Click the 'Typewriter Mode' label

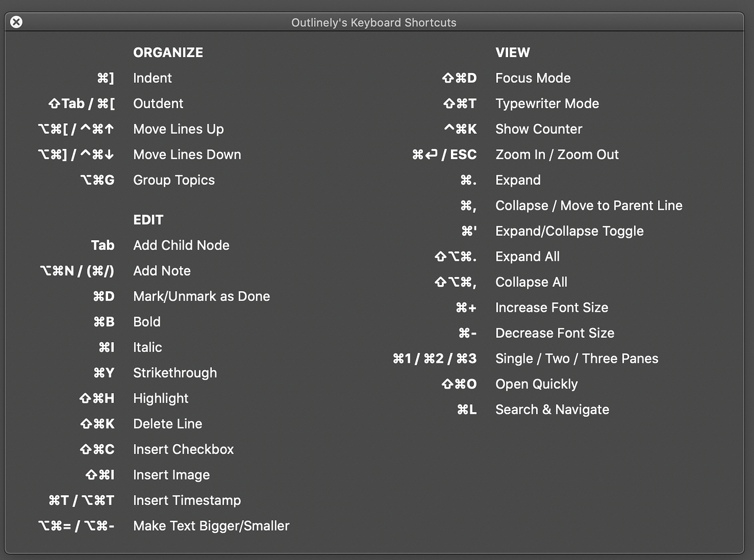547,104
